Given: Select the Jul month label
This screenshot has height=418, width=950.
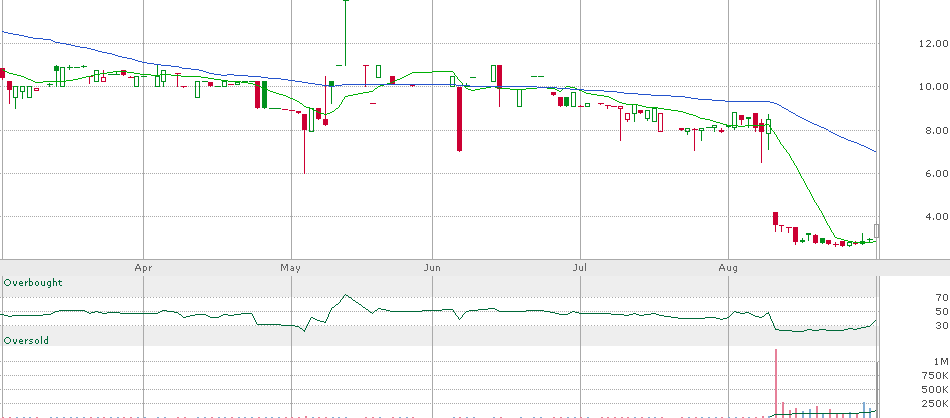Looking at the screenshot, I should [x=580, y=267].
